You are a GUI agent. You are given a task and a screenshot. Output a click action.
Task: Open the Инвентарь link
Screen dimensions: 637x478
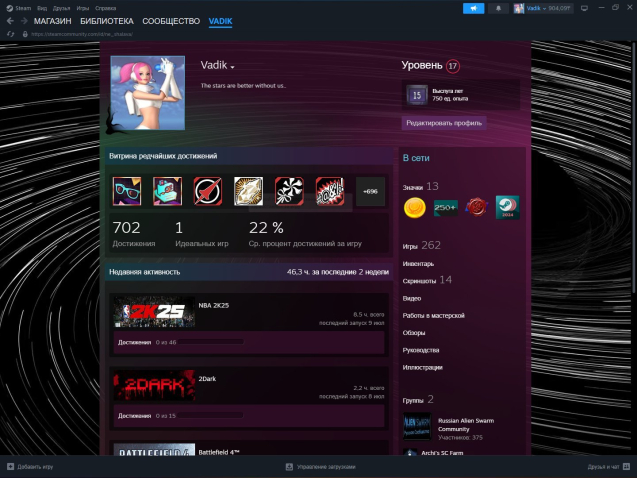[x=418, y=264]
